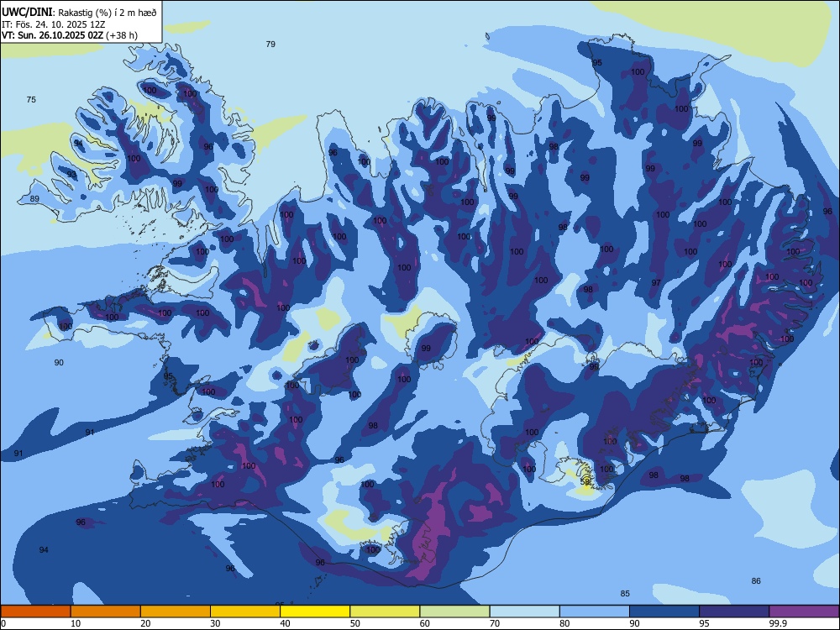The image size is (840, 630).
Task: Click the '0' legend tick label
Action: pyautogui.click(x=3, y=623)
